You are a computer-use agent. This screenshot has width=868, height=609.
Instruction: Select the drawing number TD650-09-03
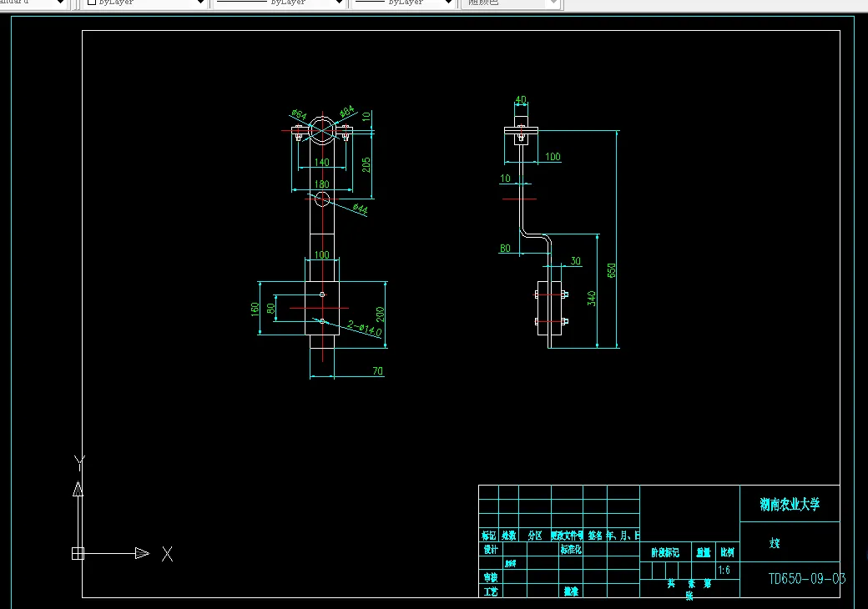point(807,579)
